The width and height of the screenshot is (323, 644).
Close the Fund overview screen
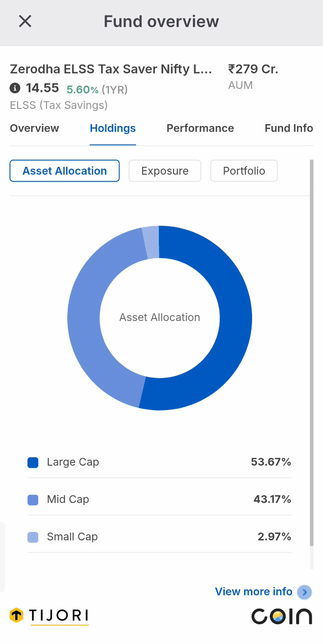25,21
